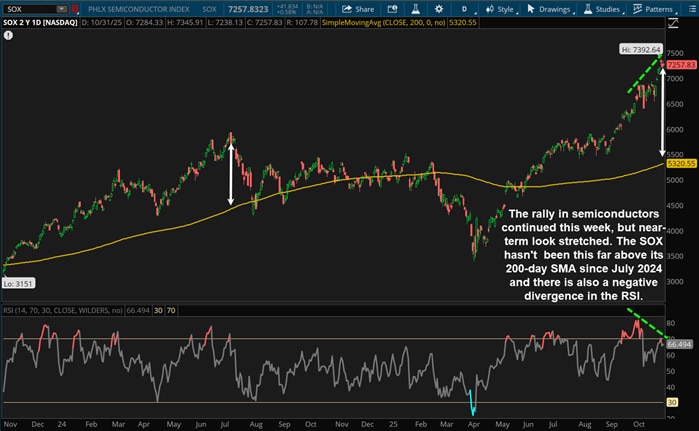Open the flask Edit Studies icon
The image size is (699, 431).
coord(415,9)
